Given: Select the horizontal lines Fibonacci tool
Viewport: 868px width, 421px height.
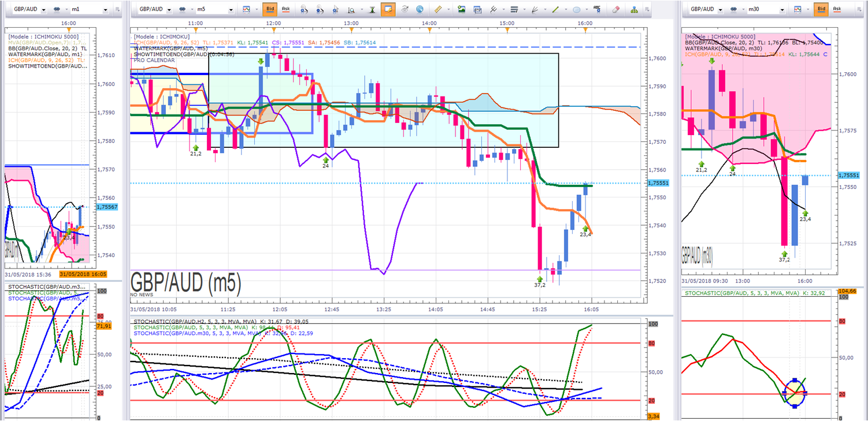Looking at the screenshot, I should click(x=514, y=9).
